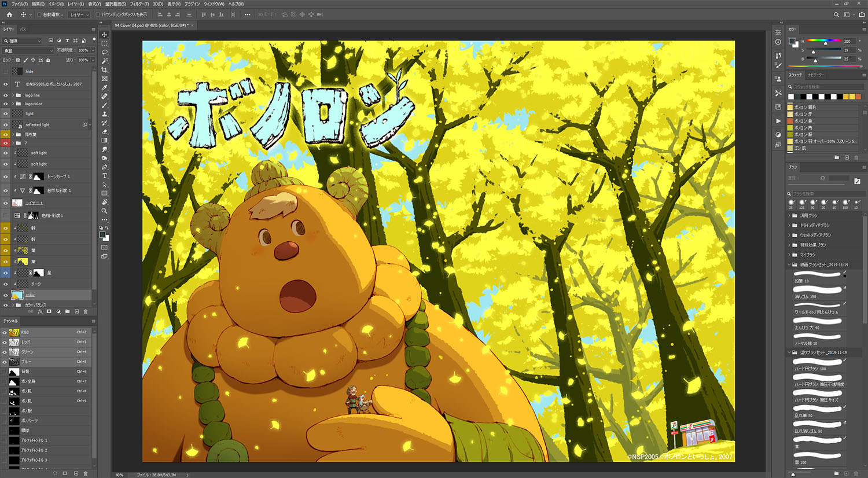The image size is (868, 478).
Task: Click the Home icon in options bar
Action: click(x=9, y=14)
